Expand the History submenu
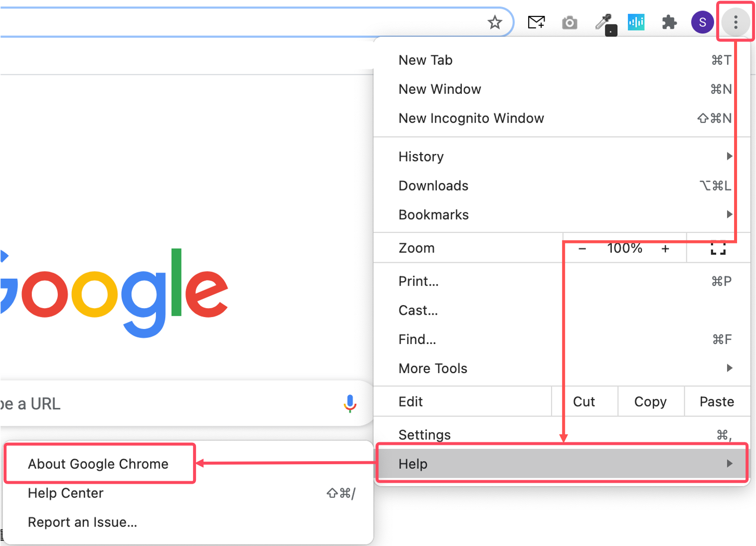Image resolution: width=756 pixels, height=546 pixels. pos(562,157)
